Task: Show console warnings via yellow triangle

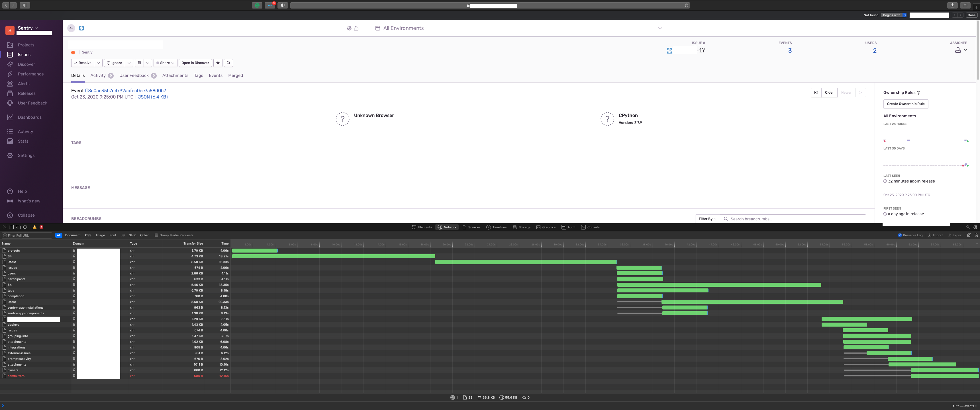Action: (x=35, y=227)
